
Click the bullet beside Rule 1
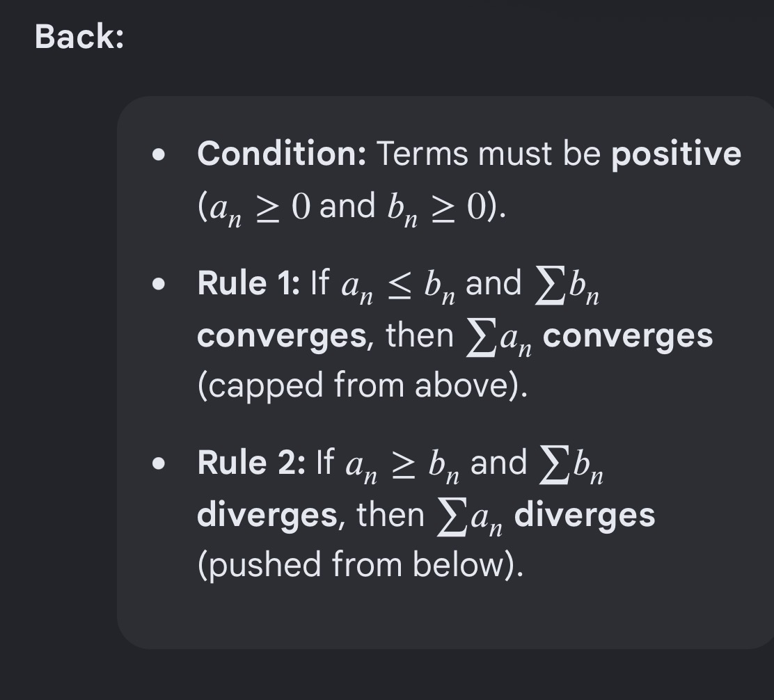click(x=159, y=284)
